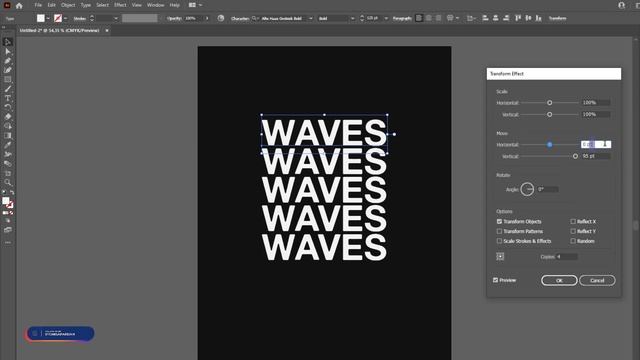Open the Transform link in control bar
The image size is (640, 360).
(x=557, y=18)
